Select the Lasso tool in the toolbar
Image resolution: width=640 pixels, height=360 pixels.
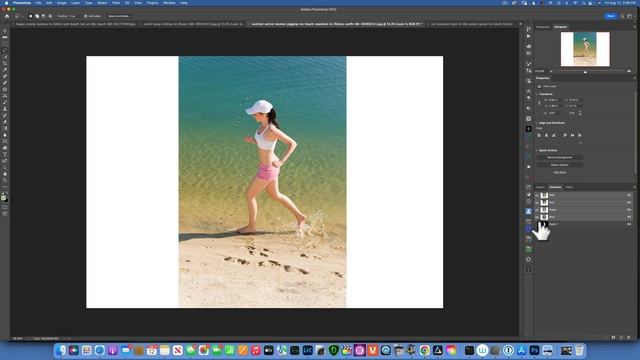click(x=5, y=50)
